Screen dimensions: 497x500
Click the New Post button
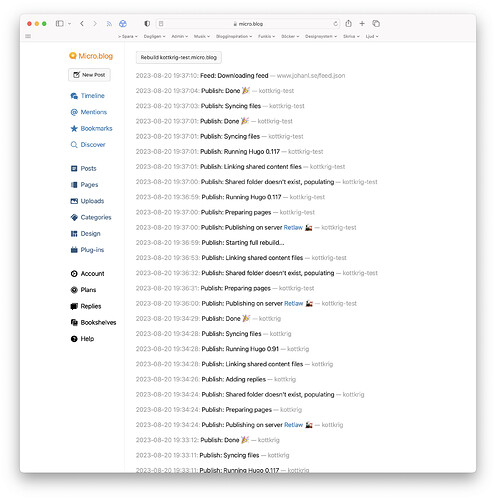(89, 75)
